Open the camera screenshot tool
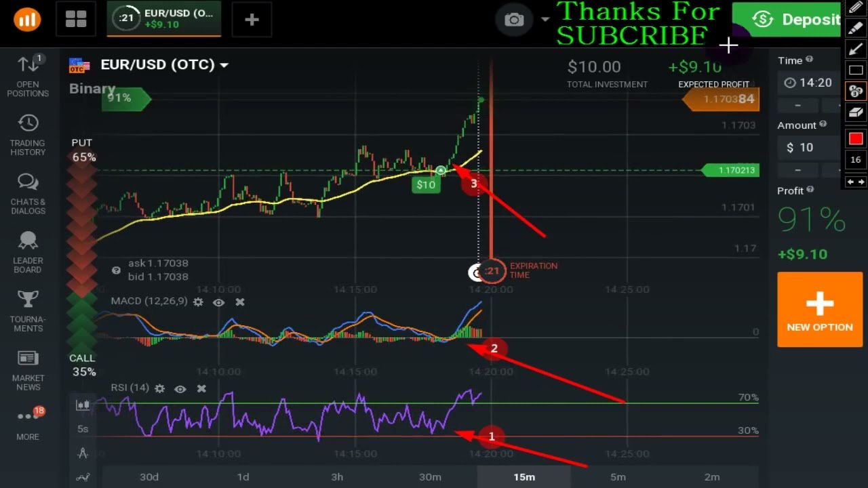The height and width of the screenshot is (488, 868). 513,20
